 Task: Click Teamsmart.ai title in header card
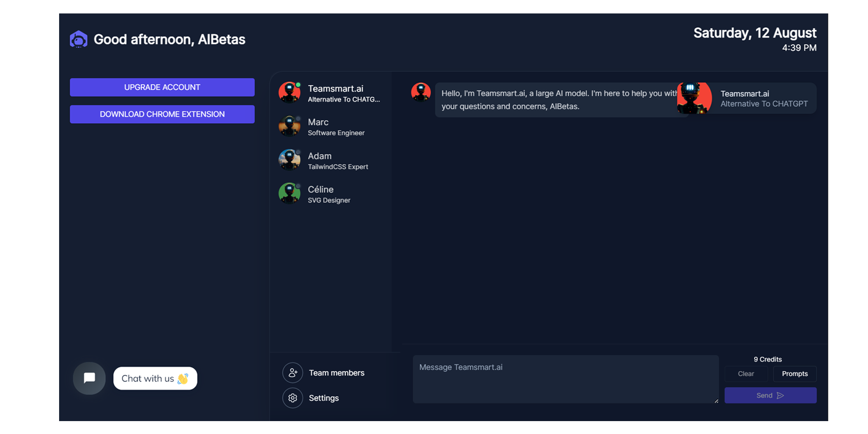tap(744, 93)
